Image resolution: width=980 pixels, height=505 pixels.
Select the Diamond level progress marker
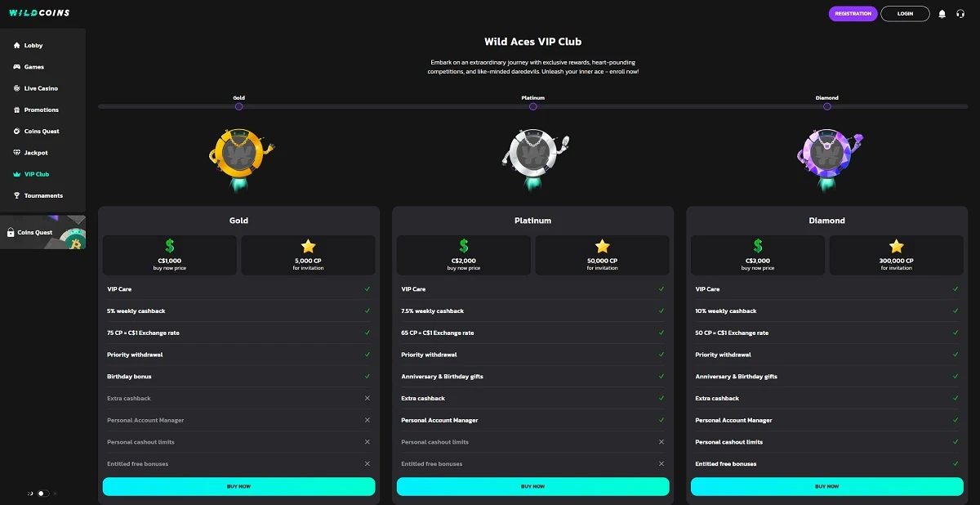click(827, 106)
